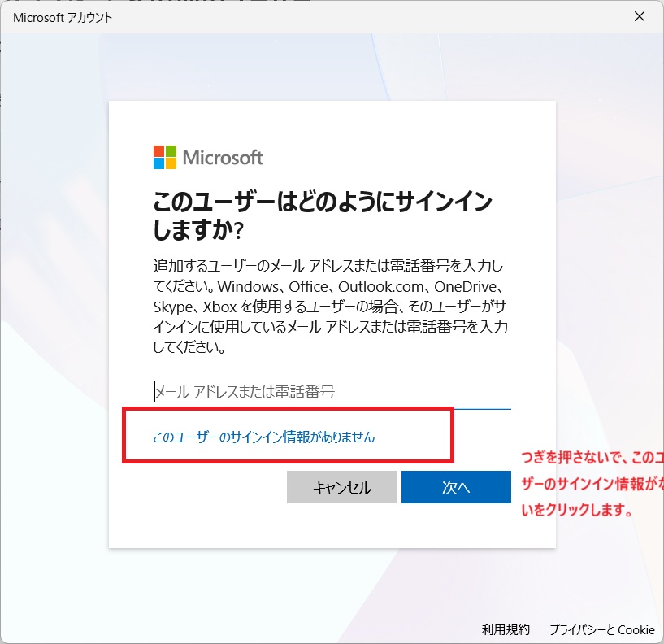Open the このユーザーのサインイン情報がありません link
This screenshot has height=644, width=664.
pyautogui.click(x=264, y=437)
